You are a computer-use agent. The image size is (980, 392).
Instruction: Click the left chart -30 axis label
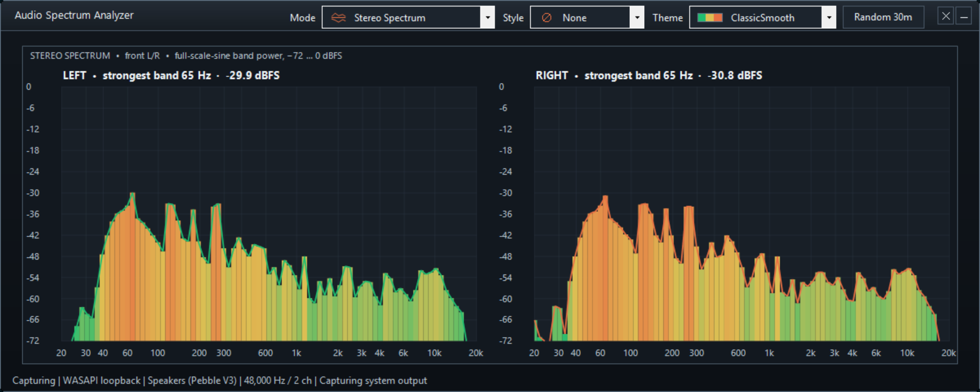(x=33, y=193)
